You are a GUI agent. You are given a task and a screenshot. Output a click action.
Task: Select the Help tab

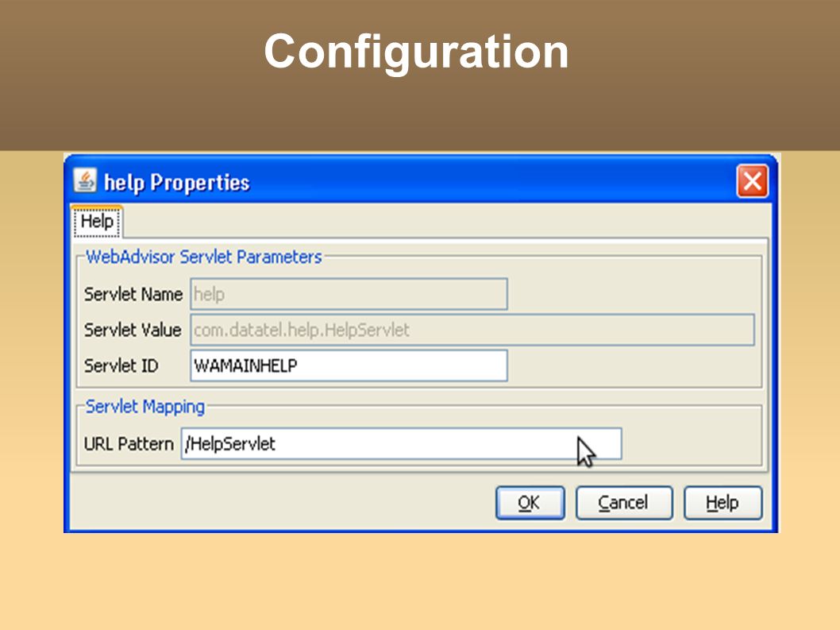[97, 222]
